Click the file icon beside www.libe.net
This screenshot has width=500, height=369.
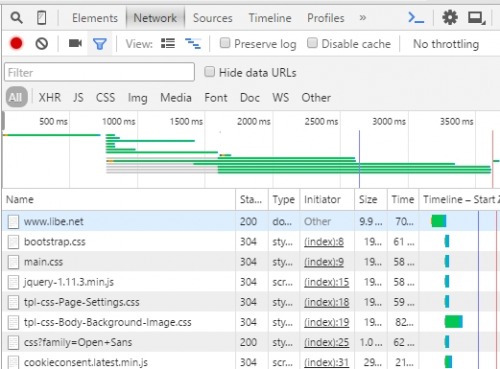click(13, 222)
